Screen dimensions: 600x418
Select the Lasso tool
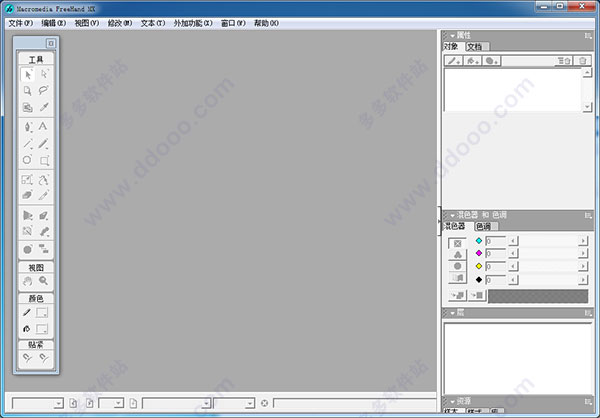(44, 91)
